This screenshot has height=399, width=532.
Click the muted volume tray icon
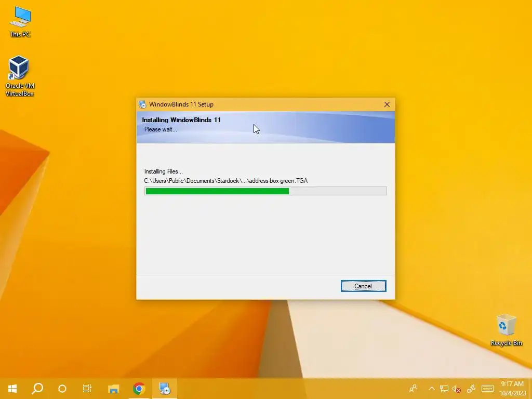[456, 389]
